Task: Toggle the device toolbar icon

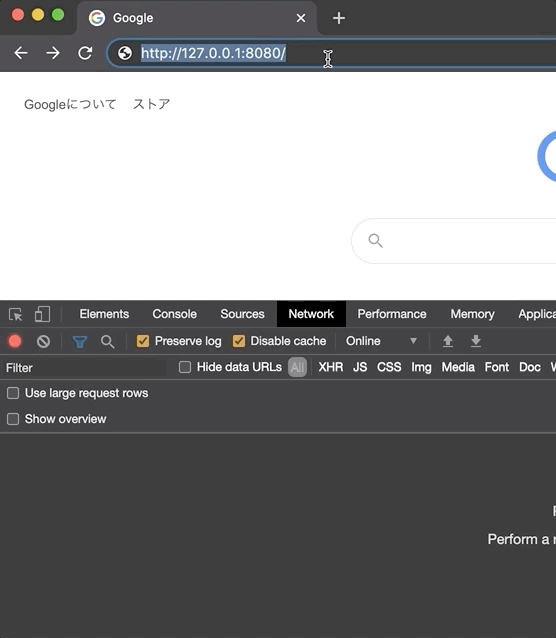Action: 42,314
